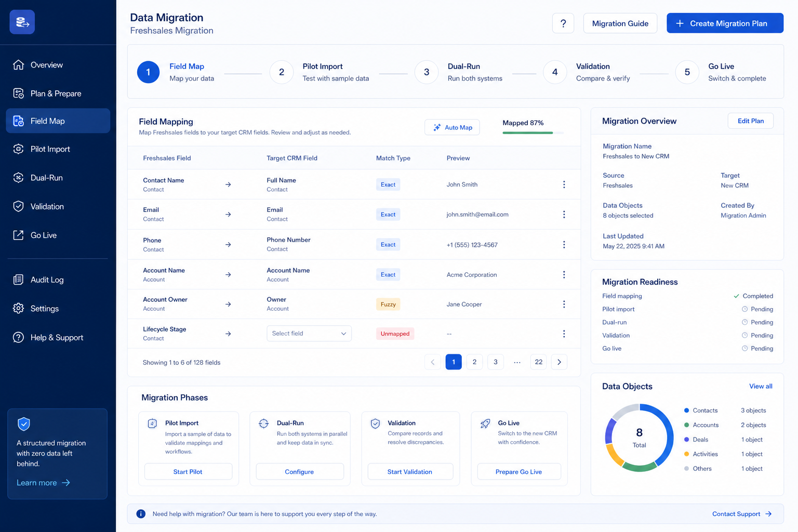Image resolution: width=798 pixels, height=532 pixels.
Task: Click the Mapped 87% progress bar
Action: [533, 133]
